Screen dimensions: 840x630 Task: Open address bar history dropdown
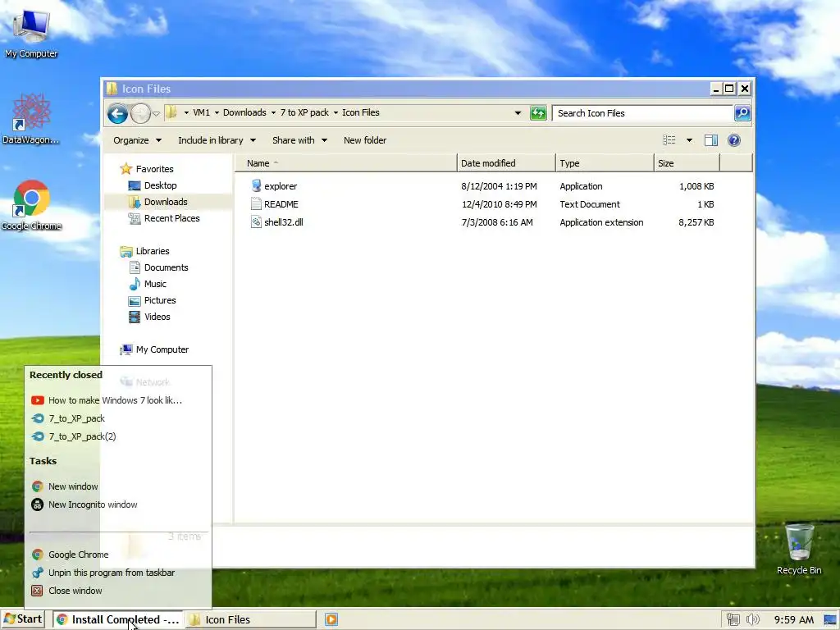pos(518,113)
